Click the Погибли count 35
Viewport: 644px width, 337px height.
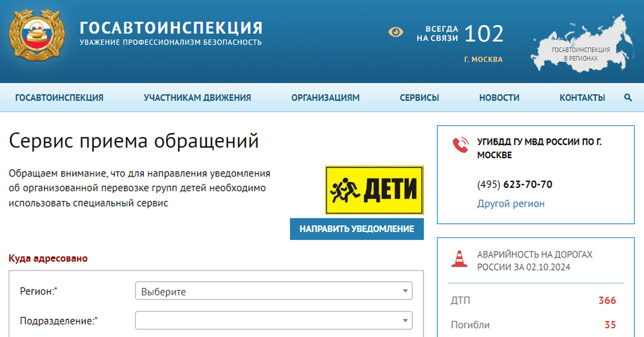click(x=610, y=325)
